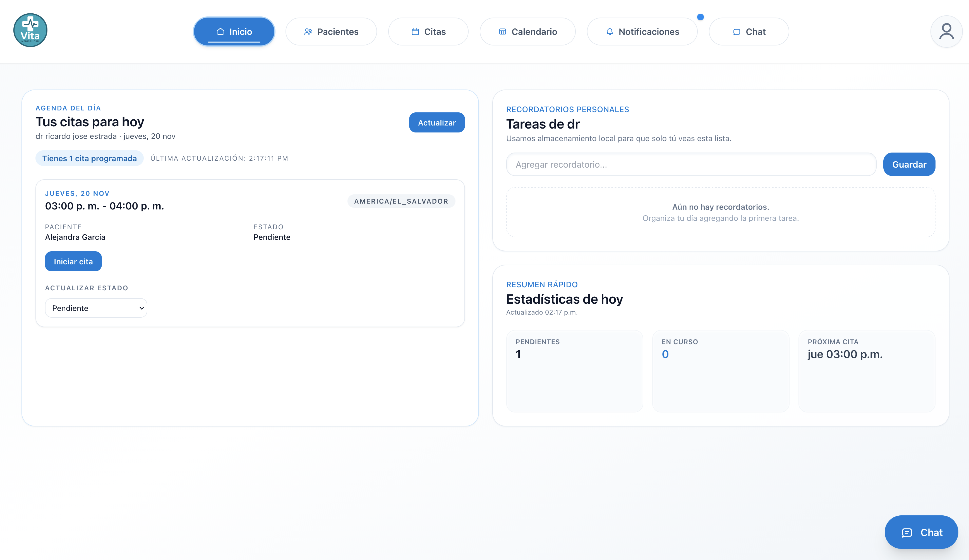The image size is (969, 560).
Task: Click the people icon for Pacientes
Action: 308,32
